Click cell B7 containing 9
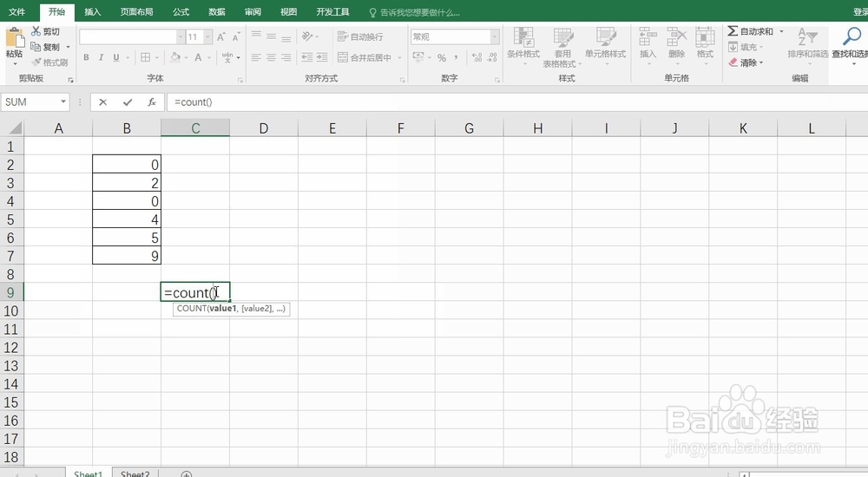This screenshot has height=477, width=868. [x=127, y=256]
